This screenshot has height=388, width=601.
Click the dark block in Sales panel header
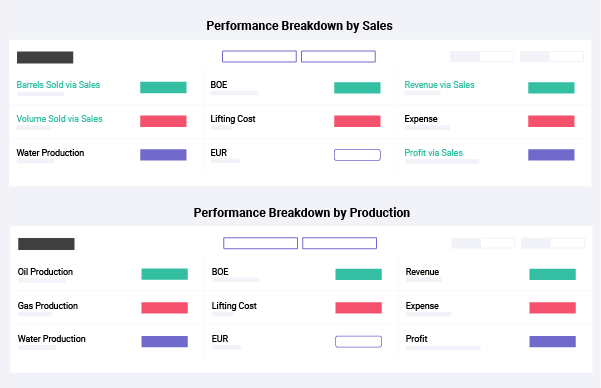click(x=45, y=58)
